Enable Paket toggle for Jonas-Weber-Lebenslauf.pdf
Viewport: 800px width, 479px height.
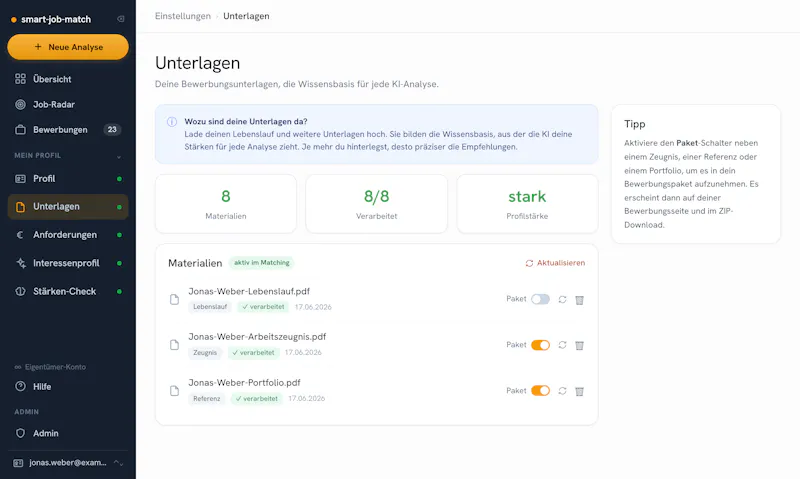pyautogui.click(x=540, y=299)
